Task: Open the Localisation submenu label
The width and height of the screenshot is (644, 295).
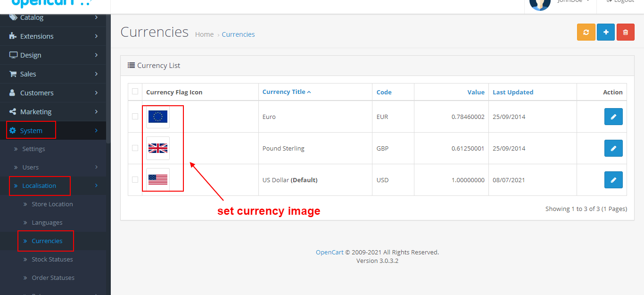Action: (x=39, y=185)
